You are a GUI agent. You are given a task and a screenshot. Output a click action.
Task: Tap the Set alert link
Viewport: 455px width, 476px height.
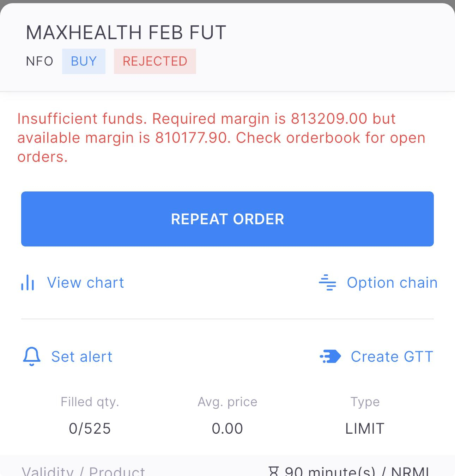click(82, 356)
